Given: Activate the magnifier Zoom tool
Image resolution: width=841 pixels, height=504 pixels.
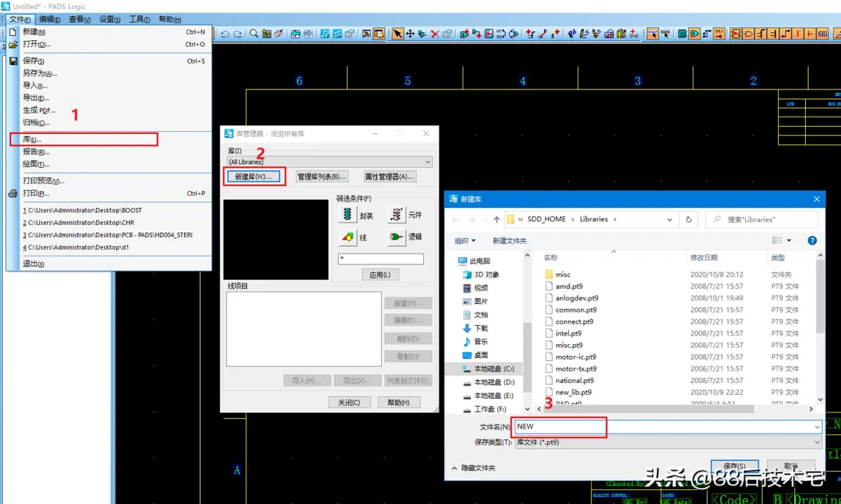Looking at the screenshot, I should click(x=254, y=34).
